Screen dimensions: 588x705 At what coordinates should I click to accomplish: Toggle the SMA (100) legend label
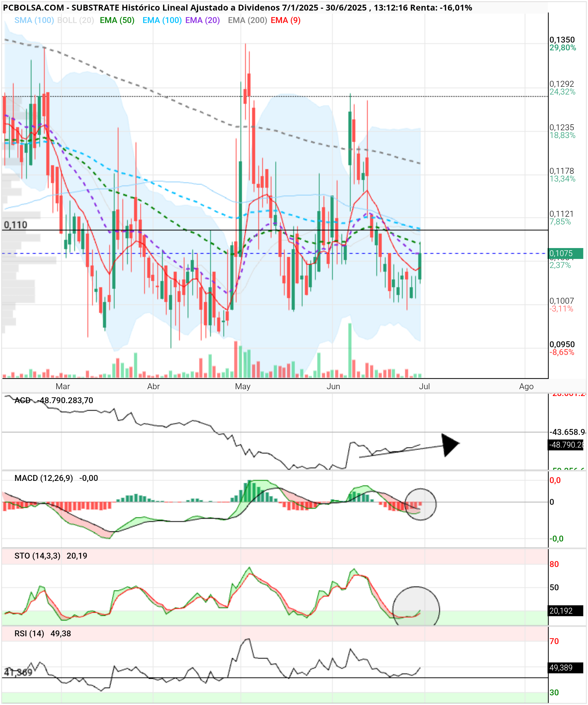coord(34,21)
